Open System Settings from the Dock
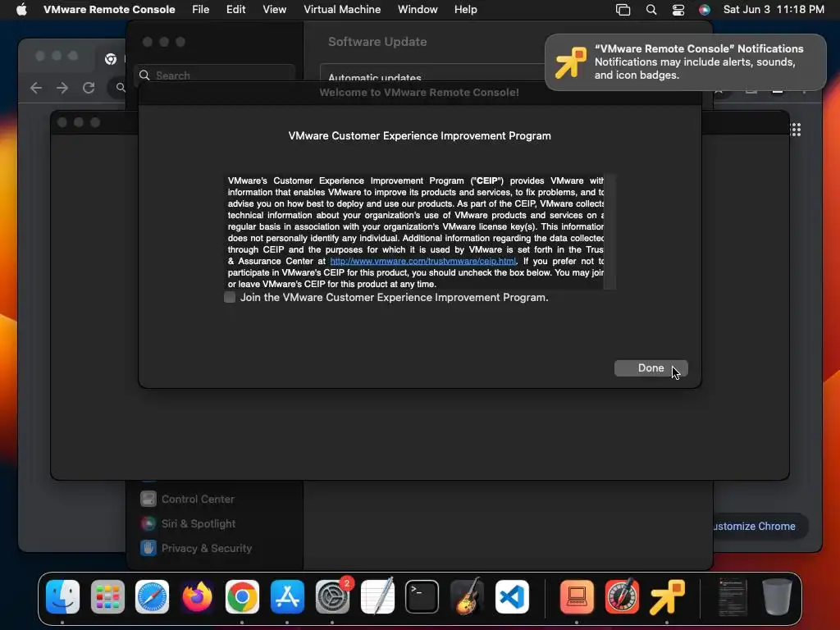Viewport: 840px width, 630px height. pyautogui.click(x=332, y=596)
